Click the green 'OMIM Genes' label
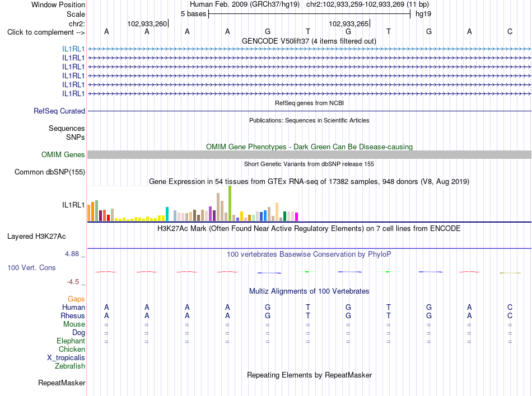532x396 pixels. tap(63, 155)
